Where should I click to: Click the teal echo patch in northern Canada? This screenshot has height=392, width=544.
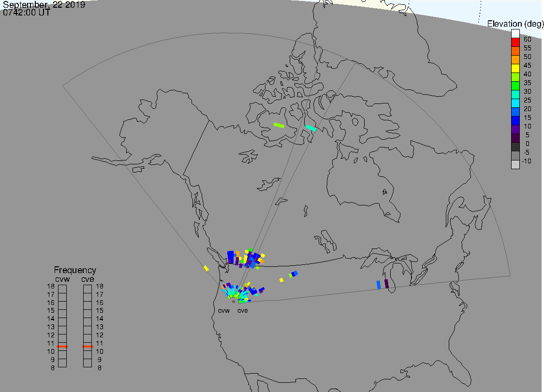[x=311, y=128]
